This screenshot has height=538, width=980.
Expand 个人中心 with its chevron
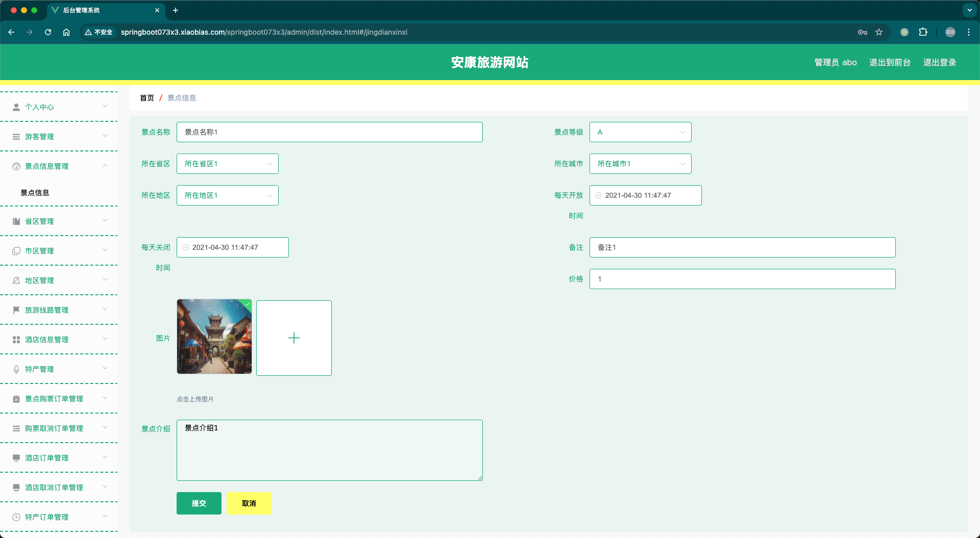[105, 106]
